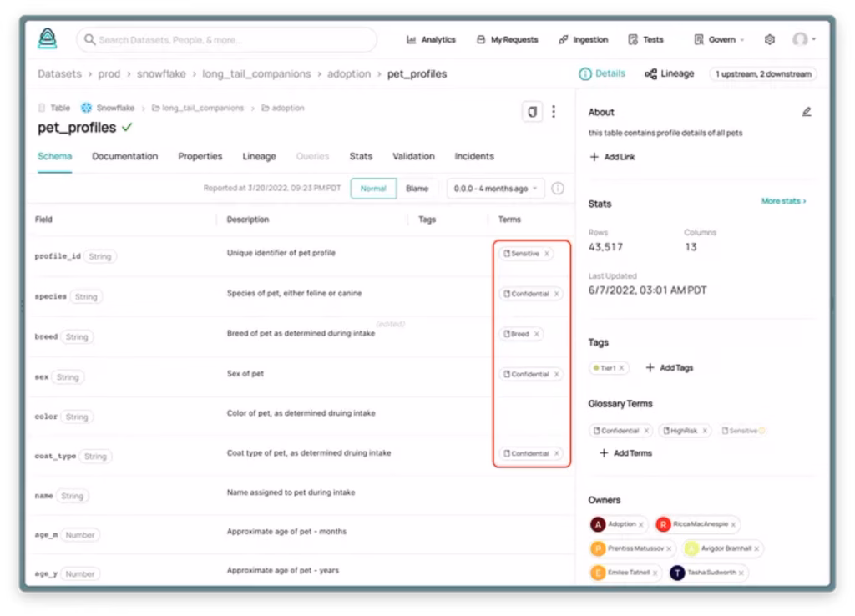Viewport: 855px width, 616px height.
Task: Remove the Tier1 tag
Action: [x=622, y=368]
